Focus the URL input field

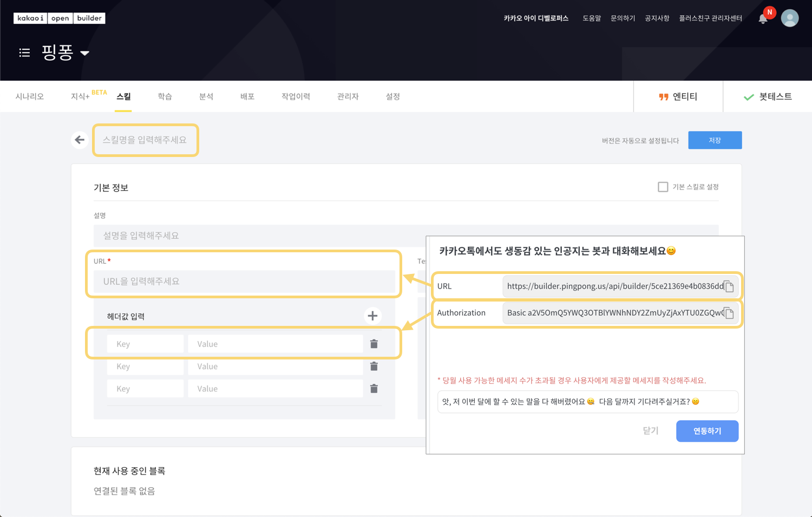pyautogui.click(x=244, y=282)
